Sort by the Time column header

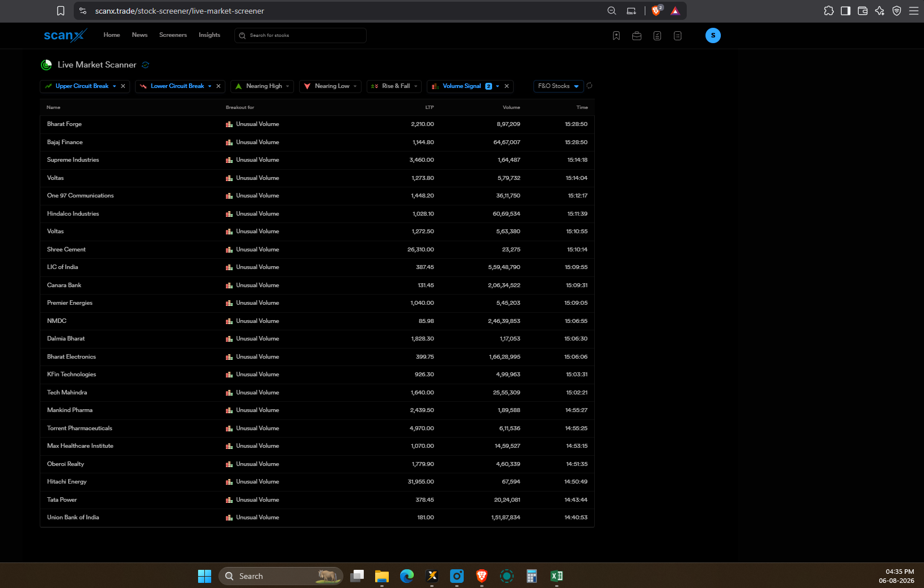[x=582, y=107]
